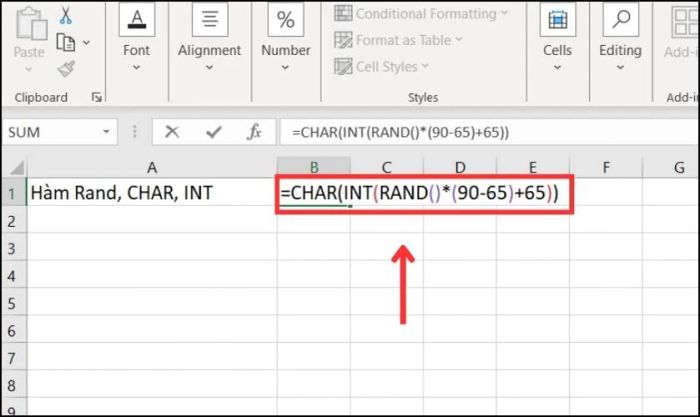Expand the Name Box dropdown arrow
Screen dimensions: 700x417
pyautogui.click(x=106, y=132)
